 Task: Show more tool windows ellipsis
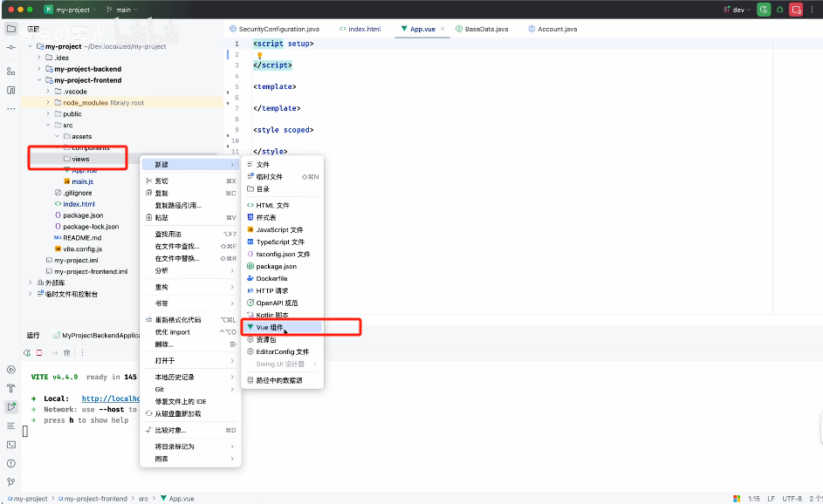tap(10, 109)
